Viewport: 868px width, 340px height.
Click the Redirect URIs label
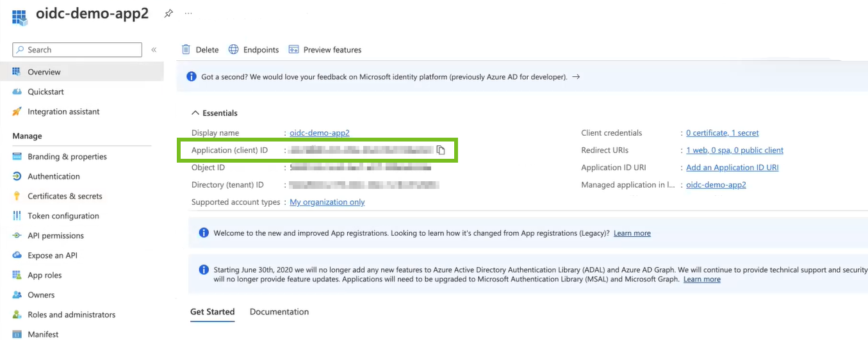(x=605, y=150)
